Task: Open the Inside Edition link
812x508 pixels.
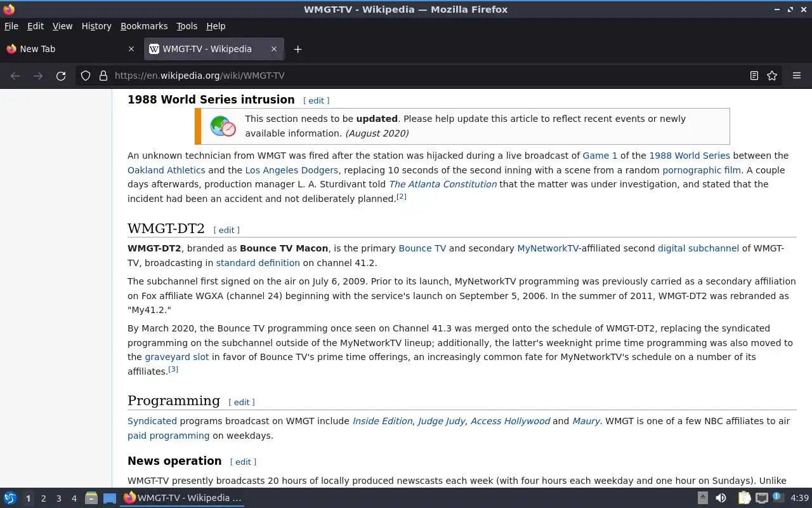Action: [x=383, y=421]
